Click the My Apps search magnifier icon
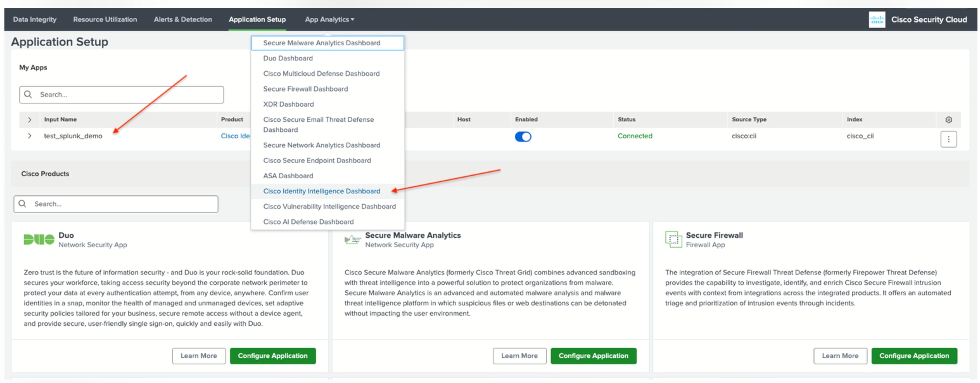The height and width of the screenshot is (383, 980). pyautogui.click(x=28, y=94)
